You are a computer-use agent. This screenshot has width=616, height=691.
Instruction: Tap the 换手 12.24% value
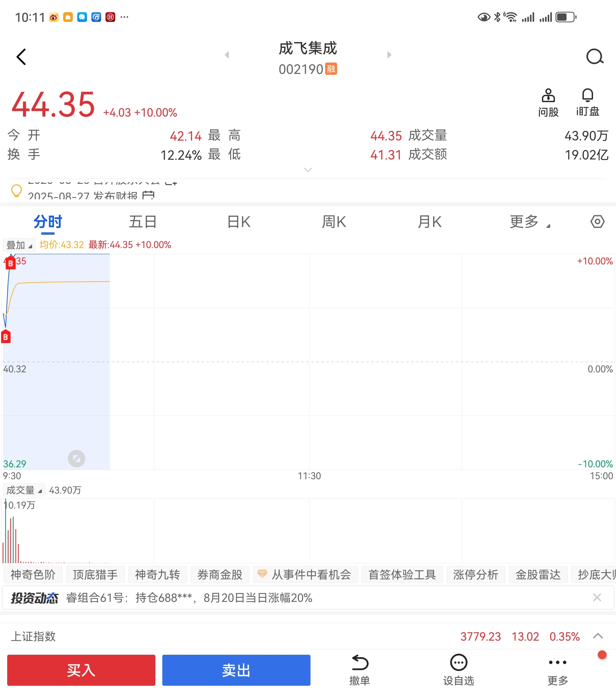point(181,155)
